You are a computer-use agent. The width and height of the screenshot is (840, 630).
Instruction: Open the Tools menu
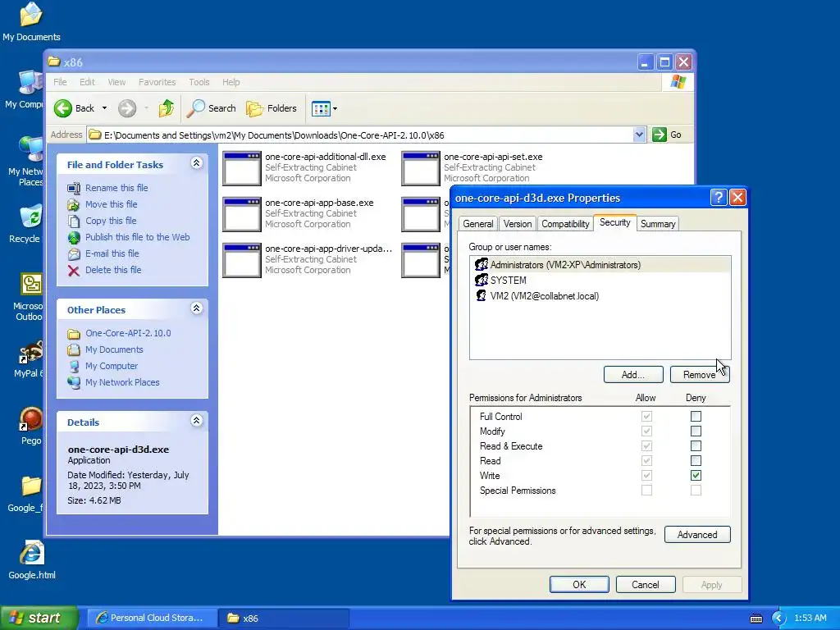click(x=199, y=82)
